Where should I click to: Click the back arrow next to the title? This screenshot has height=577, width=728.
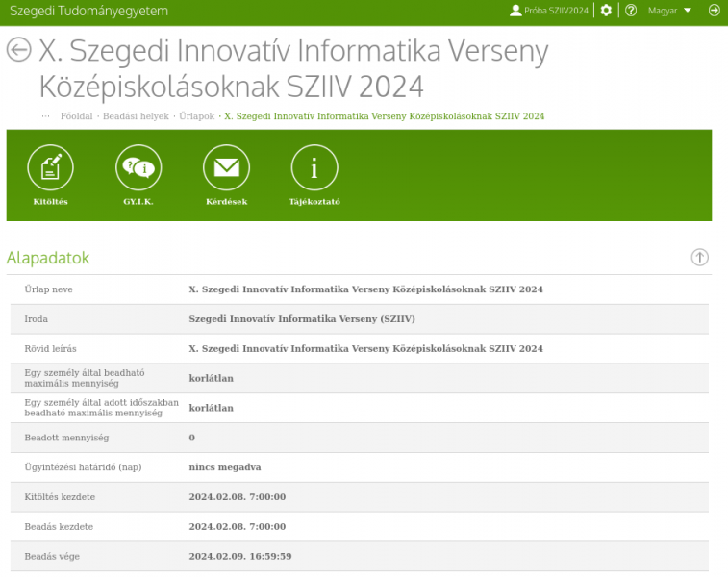pyautogui.click(x=19, y=49)
